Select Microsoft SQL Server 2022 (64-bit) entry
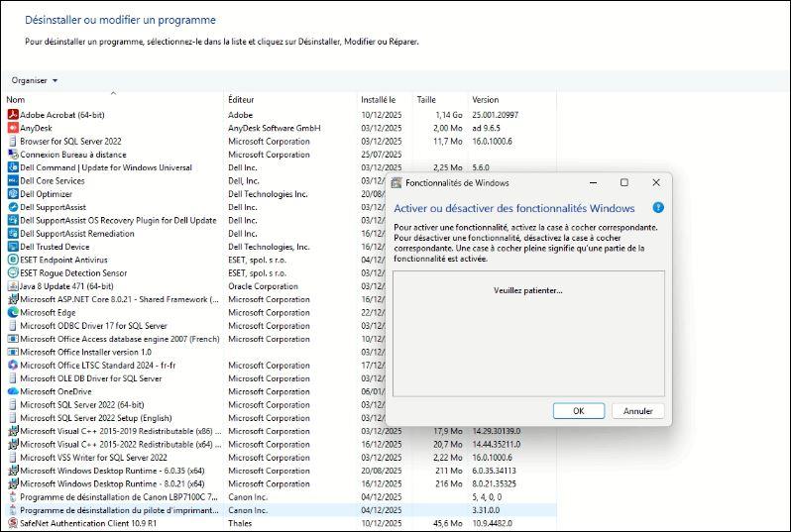Image resolution: width=791 pixels, height=532 pixels. click(81, 404)
